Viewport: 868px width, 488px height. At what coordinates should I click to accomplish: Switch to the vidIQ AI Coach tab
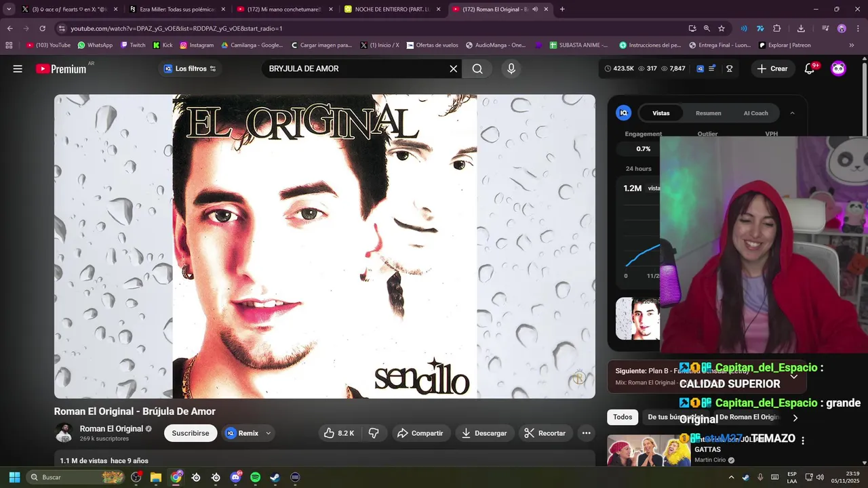click(x=755, y=113)
